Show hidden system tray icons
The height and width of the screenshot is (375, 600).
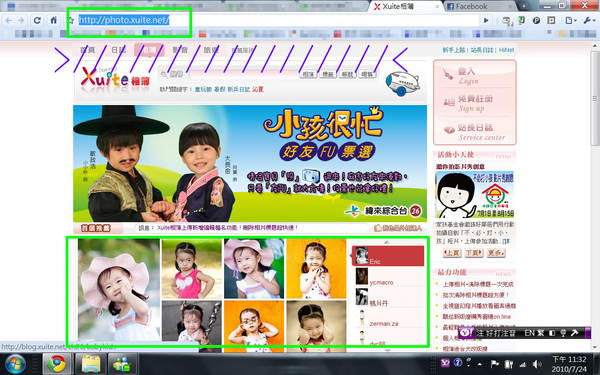pos(479,364)
